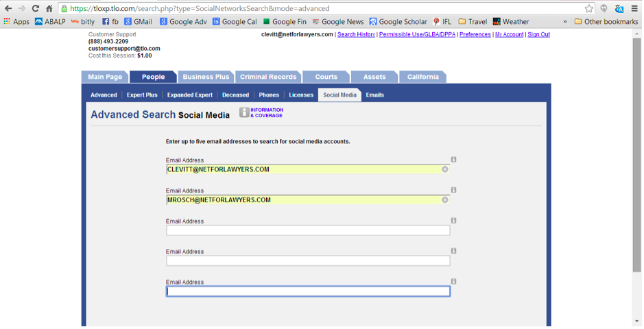Open IFL bookmark
Screen dimensions: 644x329
click(x=442, y=22)
